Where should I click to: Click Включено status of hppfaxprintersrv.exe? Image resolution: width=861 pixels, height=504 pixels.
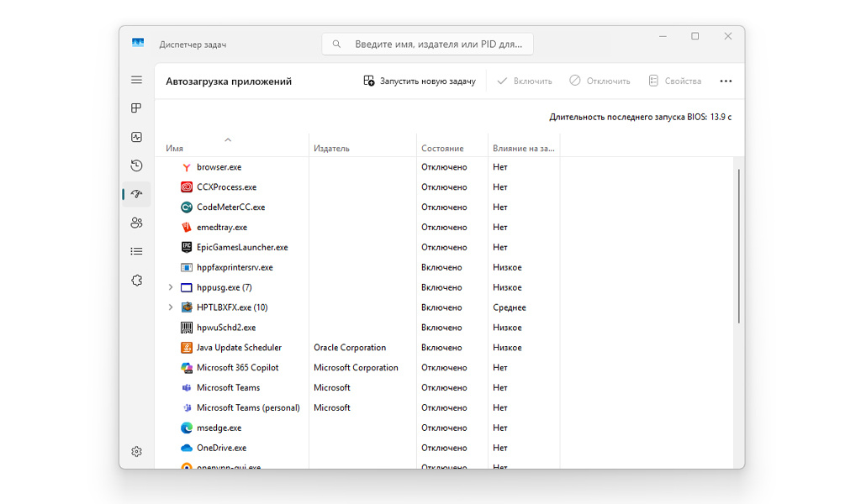[441, 268]
